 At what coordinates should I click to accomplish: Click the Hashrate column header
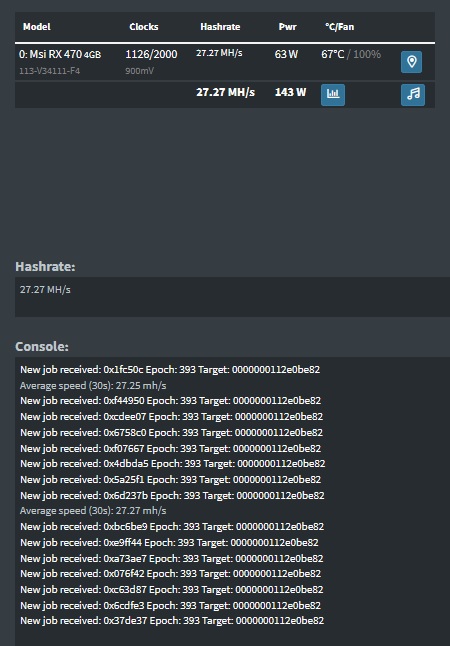pyautogui.click(x=220, y=27)
